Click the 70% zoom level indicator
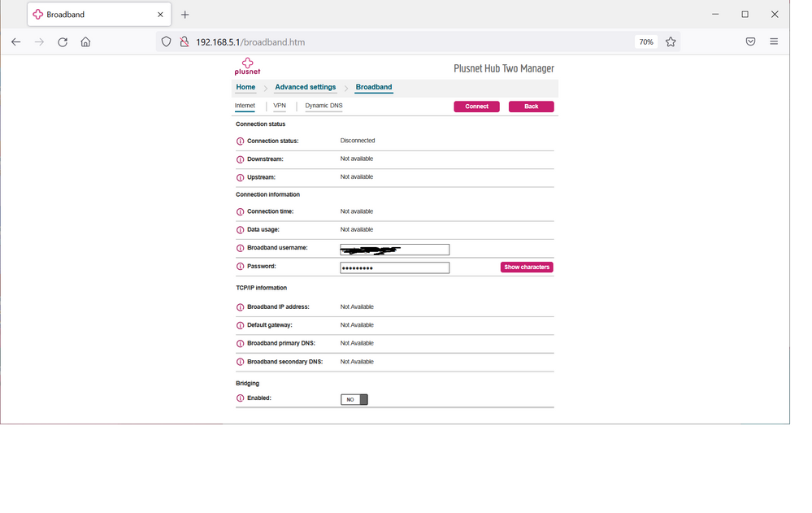 [646, 41]
